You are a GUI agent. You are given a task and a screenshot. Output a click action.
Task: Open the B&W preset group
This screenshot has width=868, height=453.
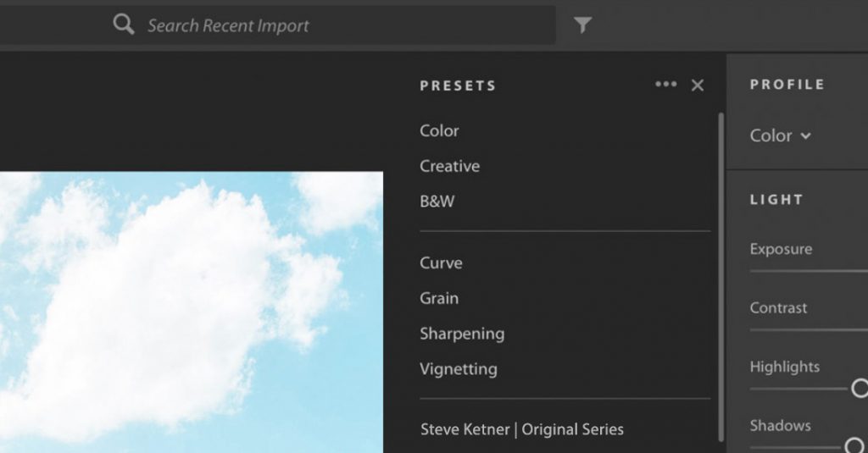[x=437, y=202]
